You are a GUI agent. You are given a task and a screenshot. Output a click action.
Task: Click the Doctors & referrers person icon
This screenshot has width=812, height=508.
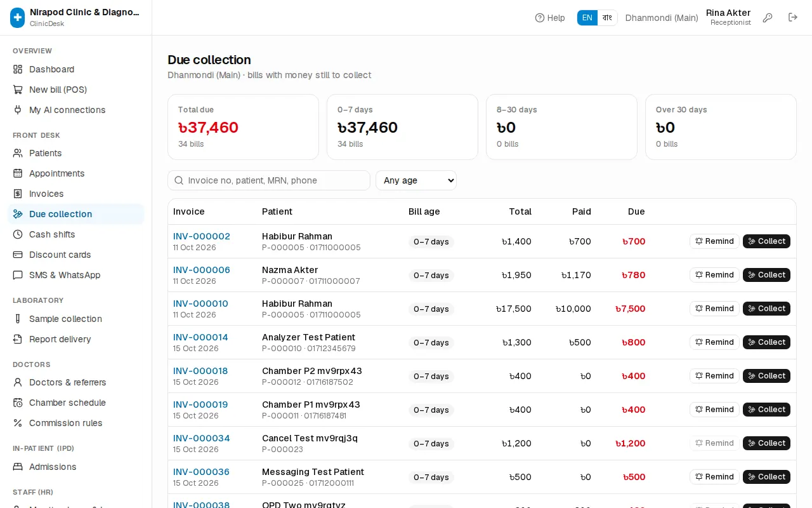(18, 382)
